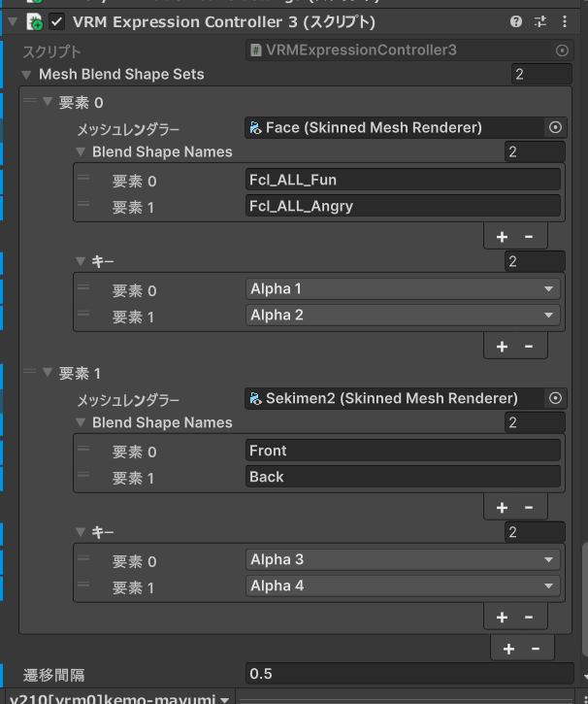Collapse component via header foldout arrow
The height and width of the screenshot is (704, 588).
pyautogui.click(x=13, y=21)
